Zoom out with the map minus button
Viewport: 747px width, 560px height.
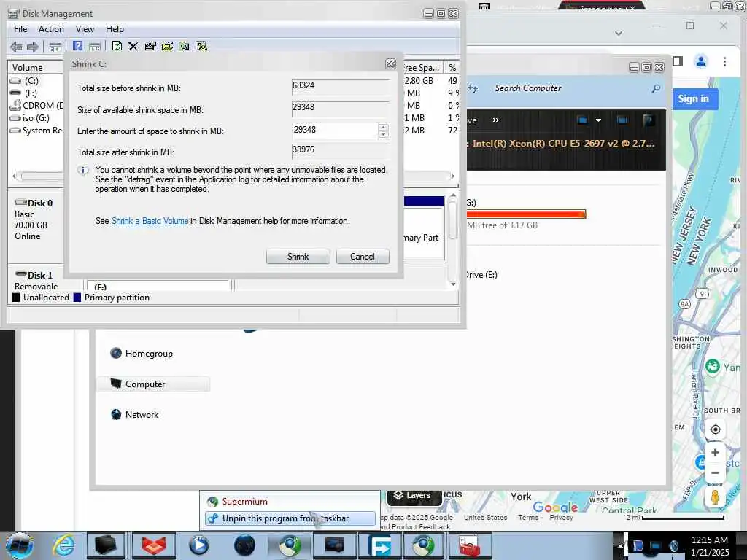pyautogui.click(x=715, y=472)
